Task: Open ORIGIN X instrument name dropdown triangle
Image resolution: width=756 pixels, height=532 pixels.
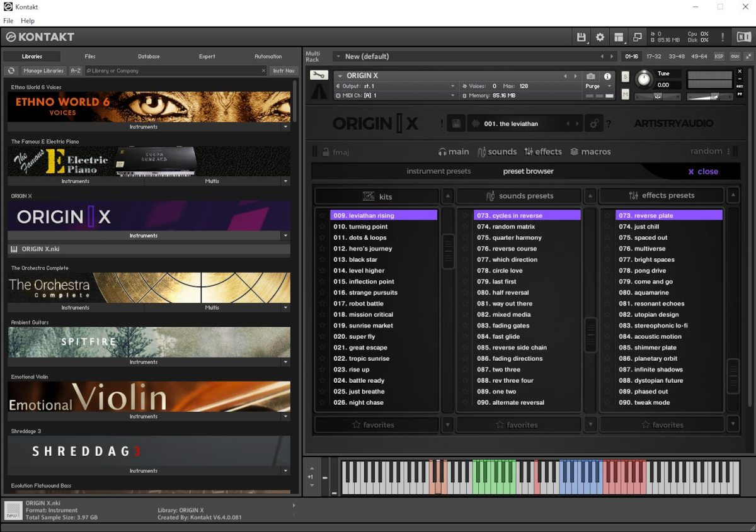Action: click(x=340, y=76)
